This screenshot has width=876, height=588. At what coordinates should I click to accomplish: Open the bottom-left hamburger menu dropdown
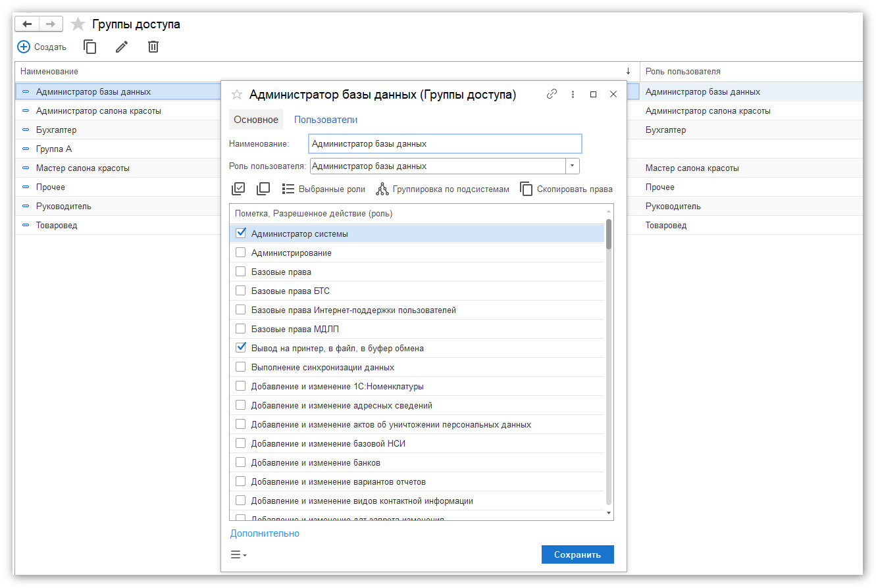(x=238, y=554)
